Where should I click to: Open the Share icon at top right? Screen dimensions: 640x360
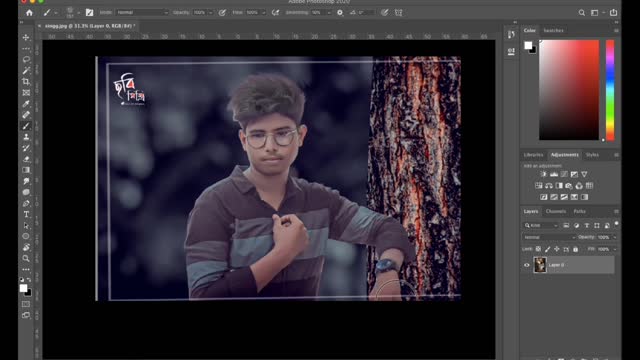point(613,13)
